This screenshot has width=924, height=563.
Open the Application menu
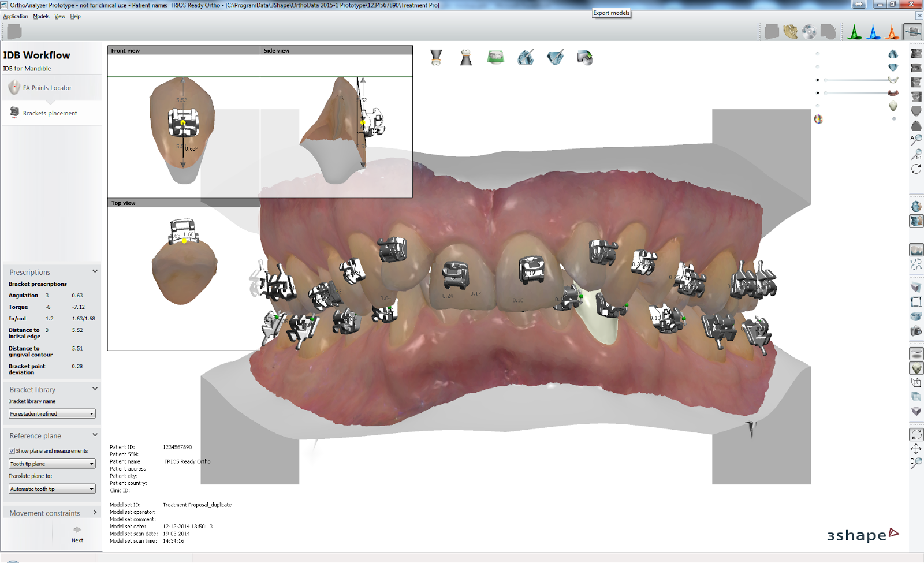click(x=16, y=17)
